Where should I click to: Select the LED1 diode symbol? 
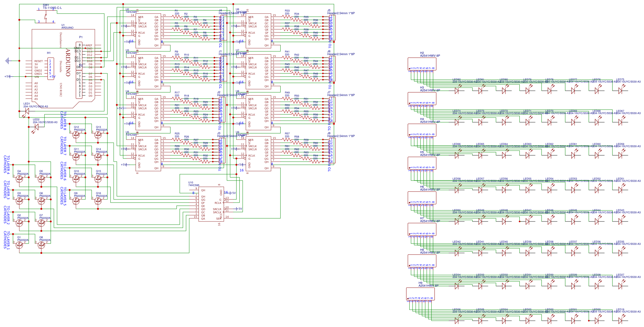27,111
